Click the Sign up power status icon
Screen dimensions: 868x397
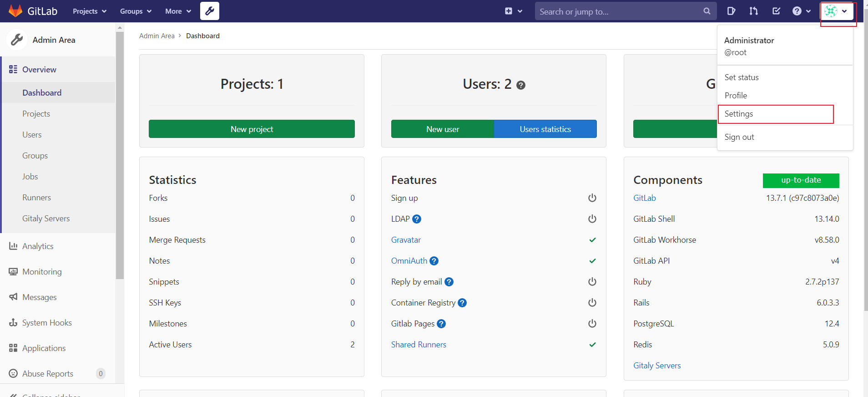[592, 198]
